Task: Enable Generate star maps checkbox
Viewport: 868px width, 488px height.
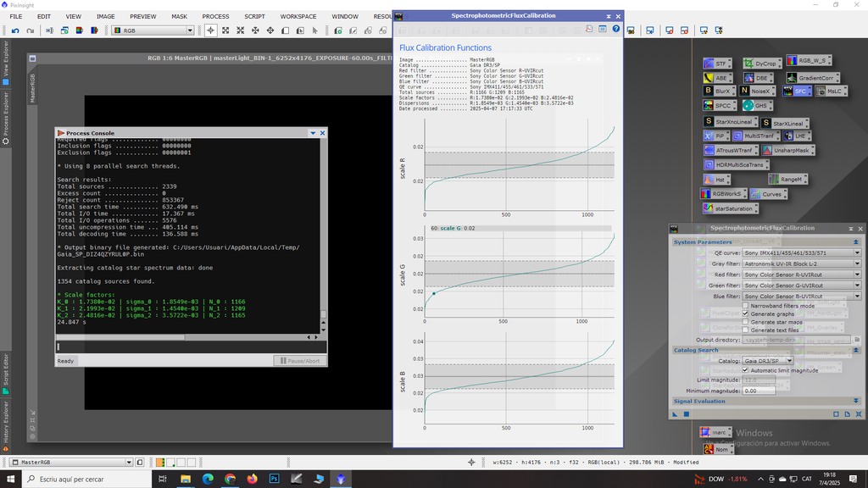Action: pos(745,321)
